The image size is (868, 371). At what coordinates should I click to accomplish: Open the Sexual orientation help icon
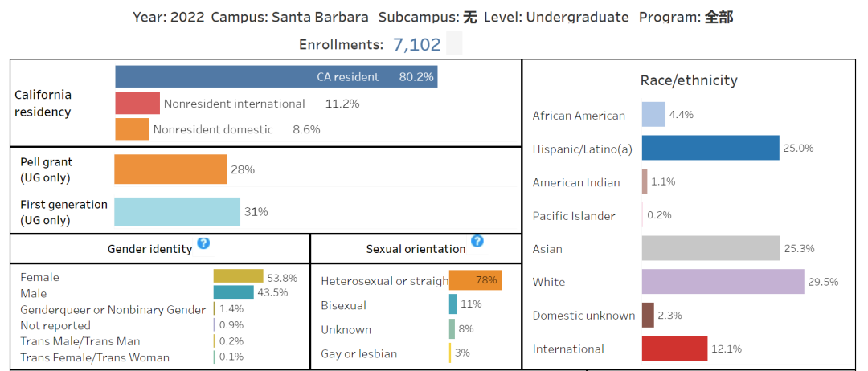point(477,241)
